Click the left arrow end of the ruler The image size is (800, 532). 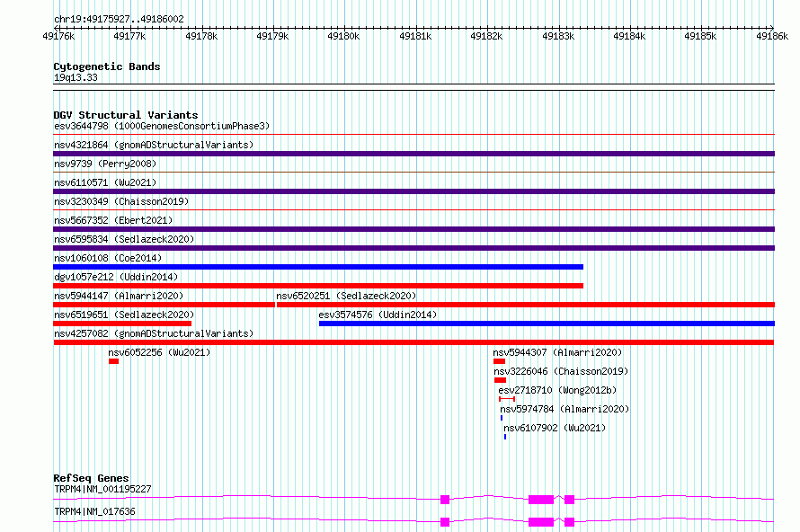[56, 28]
